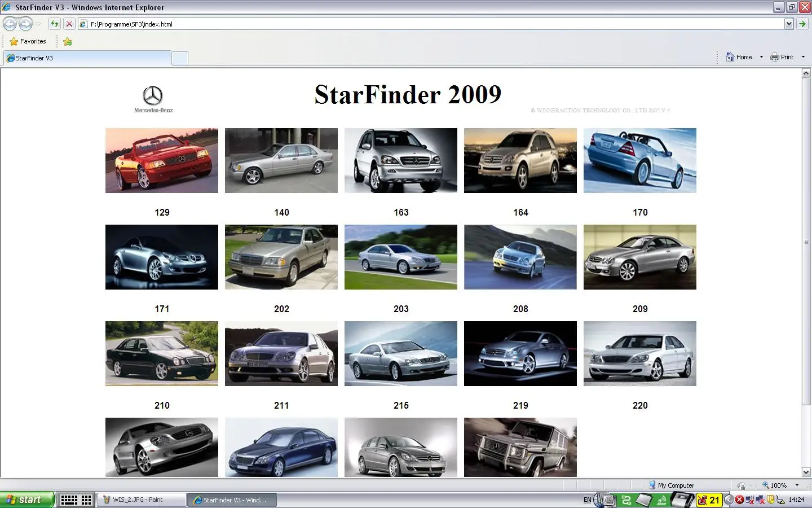Viewport: 812px width, 508px height.
Task: Click the 129 model number label
Action: [x=162, y=212]
